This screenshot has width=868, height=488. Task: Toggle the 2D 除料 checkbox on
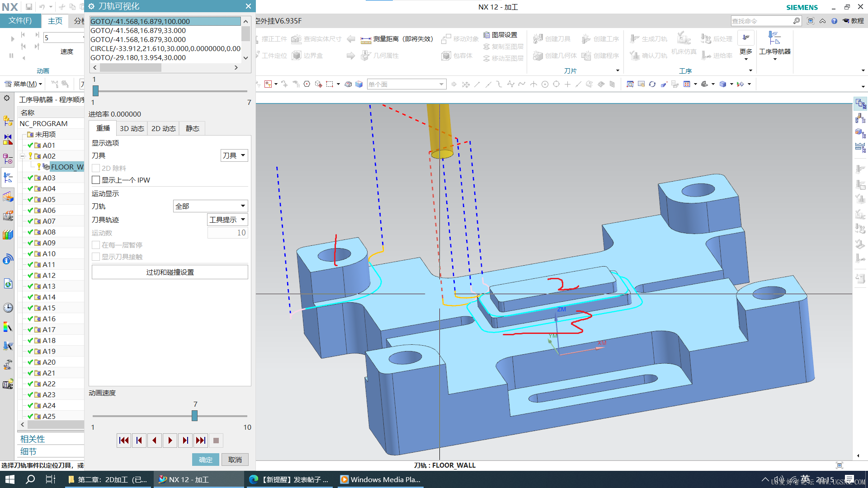point(96,168)
